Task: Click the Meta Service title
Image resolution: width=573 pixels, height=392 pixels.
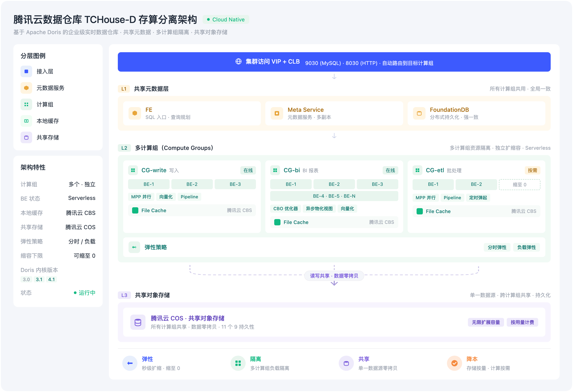Action: pyautogui.click(x=306, y=110)
